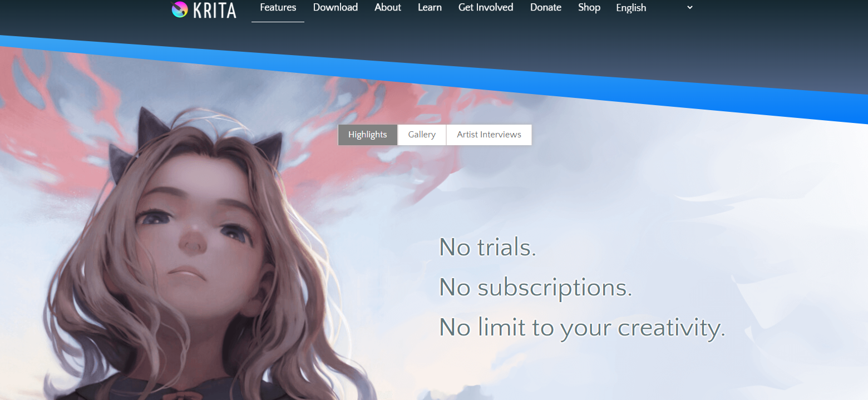Viewport: 868px width, 400px height.
Task: Open the Krita Shop page
Action: (x=589, y=7)
